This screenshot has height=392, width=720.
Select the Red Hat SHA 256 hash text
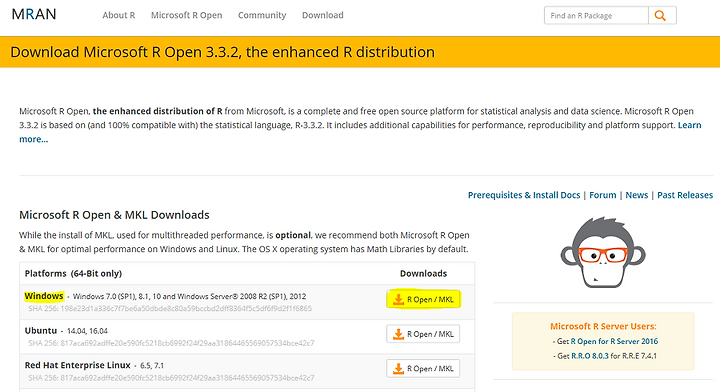tap(171, 378)
